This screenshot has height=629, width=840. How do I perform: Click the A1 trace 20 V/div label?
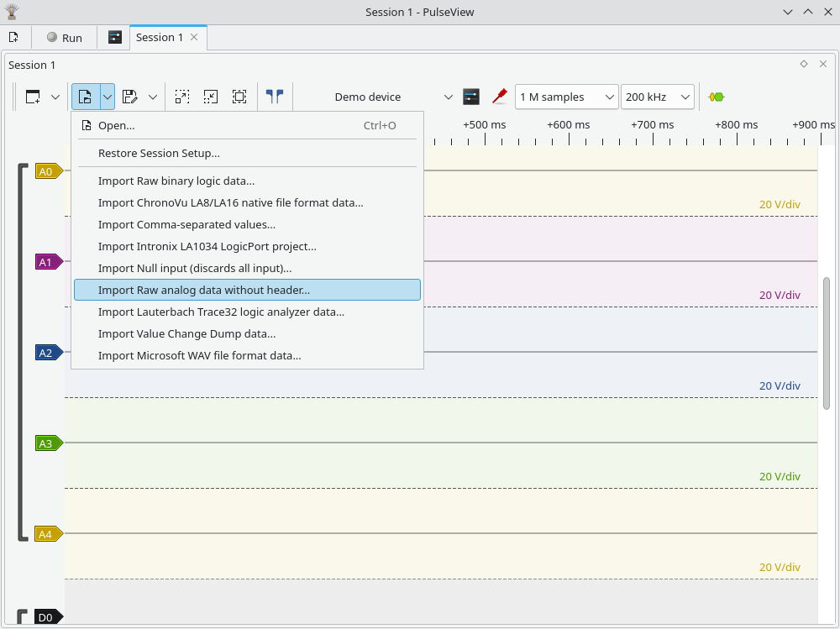tap(780, 296)
